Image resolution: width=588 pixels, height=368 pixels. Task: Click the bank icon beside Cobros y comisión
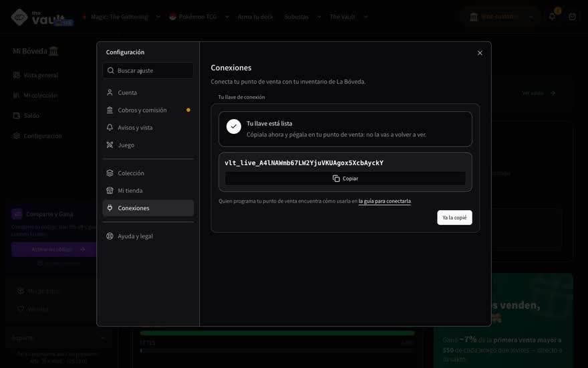pyautogui.click(x=110, y=110)
